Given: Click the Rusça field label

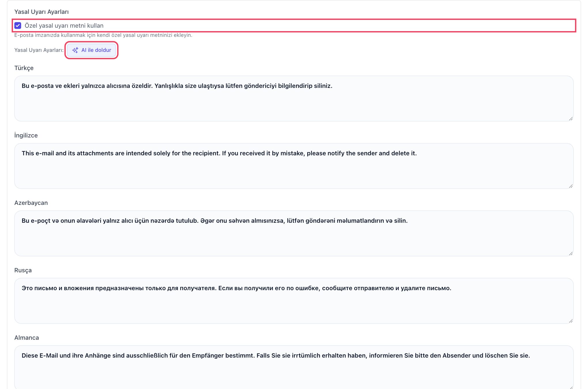Looking at the screenshot, I should 23,270.
